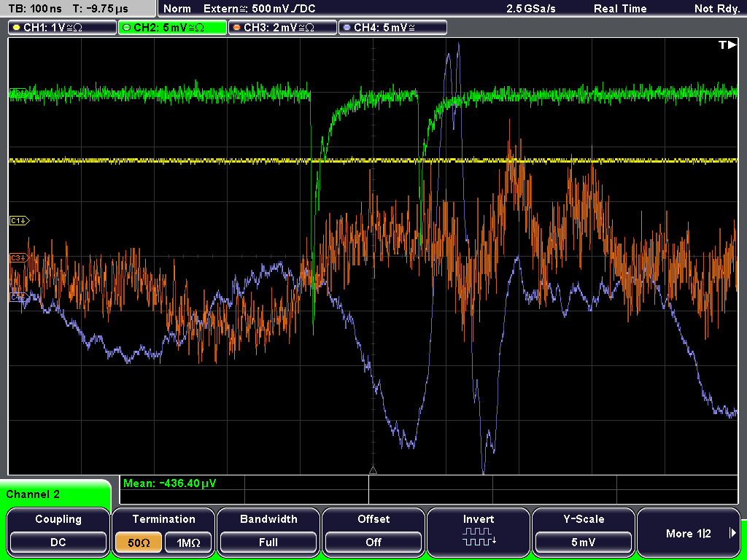747x560 pixels.
Task: Set termination to 1MΩ
Action: (x=188, y=542)
